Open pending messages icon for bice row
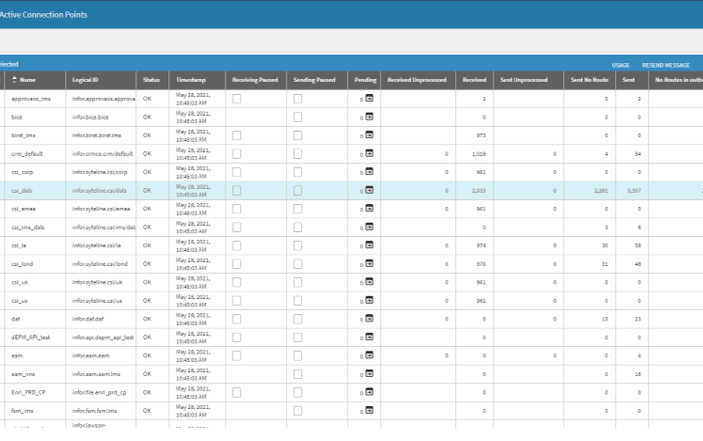Screen dimensions: 703x441 369,117
